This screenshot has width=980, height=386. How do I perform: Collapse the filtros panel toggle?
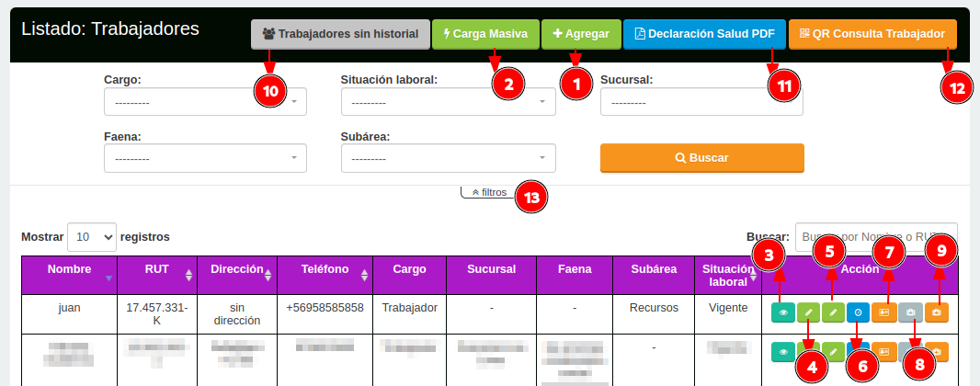[489, 192]
